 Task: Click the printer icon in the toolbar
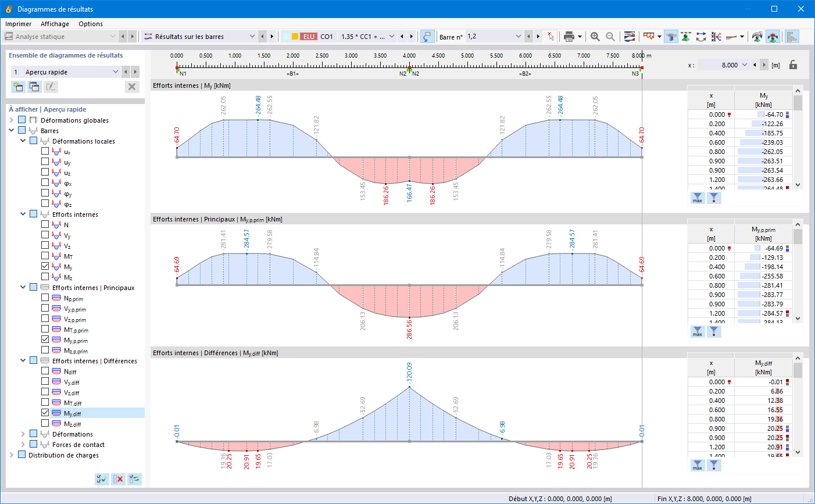click(x=569, y=37)
